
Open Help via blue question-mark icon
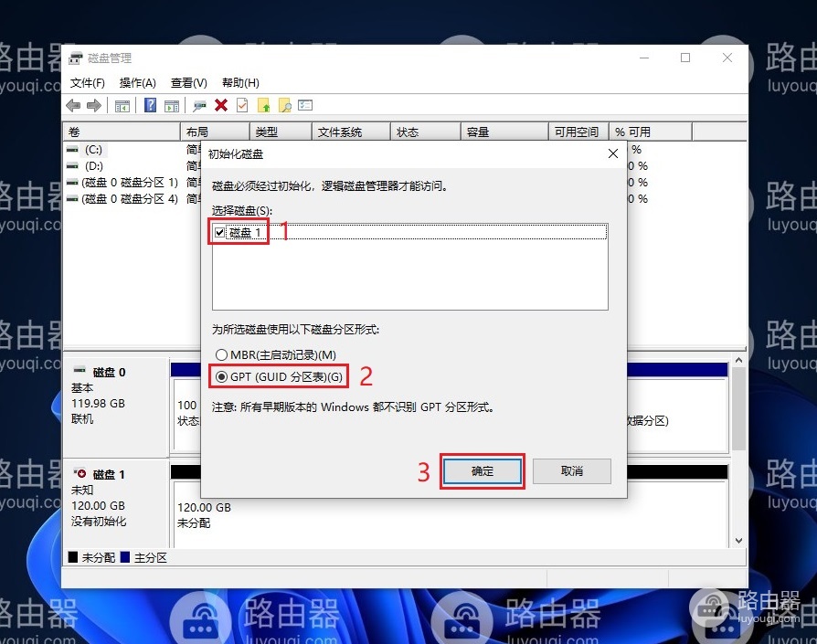[150, 105]
